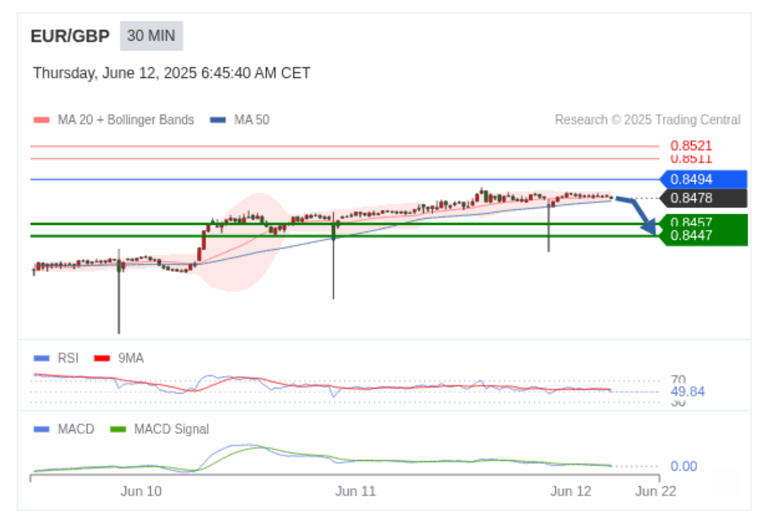Click the red 0.8521 resistance label
This screenshot has height=532, width=770.
click(x=691, y=146)
